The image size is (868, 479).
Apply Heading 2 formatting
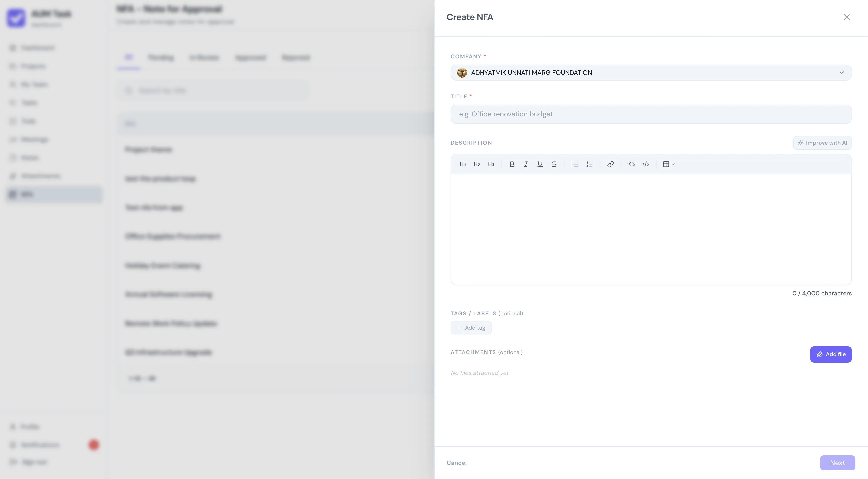coord(477,164)
